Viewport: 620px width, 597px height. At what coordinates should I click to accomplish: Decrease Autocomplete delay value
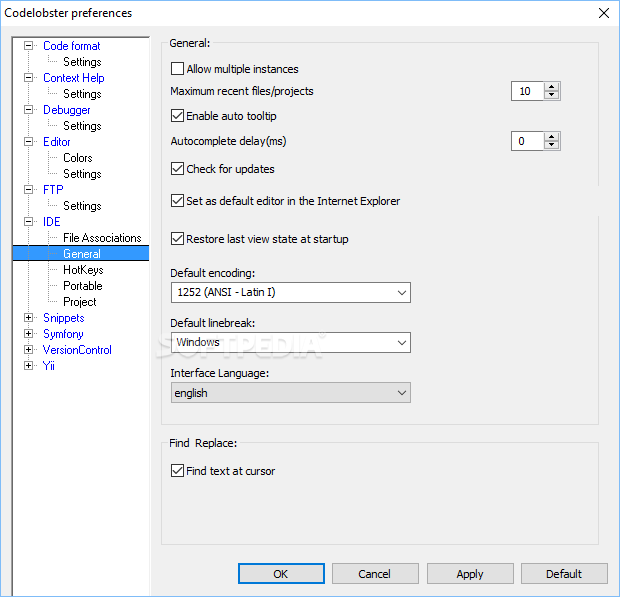coord(552,145)
